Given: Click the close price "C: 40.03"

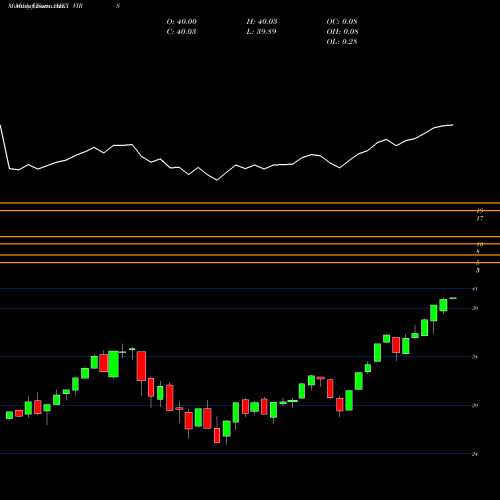Looking at the screenshot, I should click(181, 32).
